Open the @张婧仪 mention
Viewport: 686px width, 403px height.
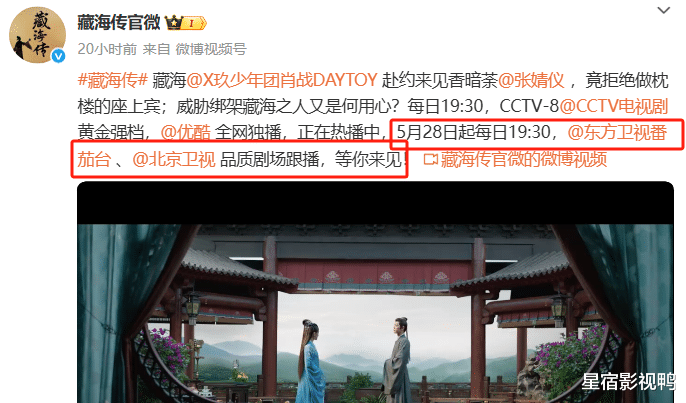click(x=531, y=80)
